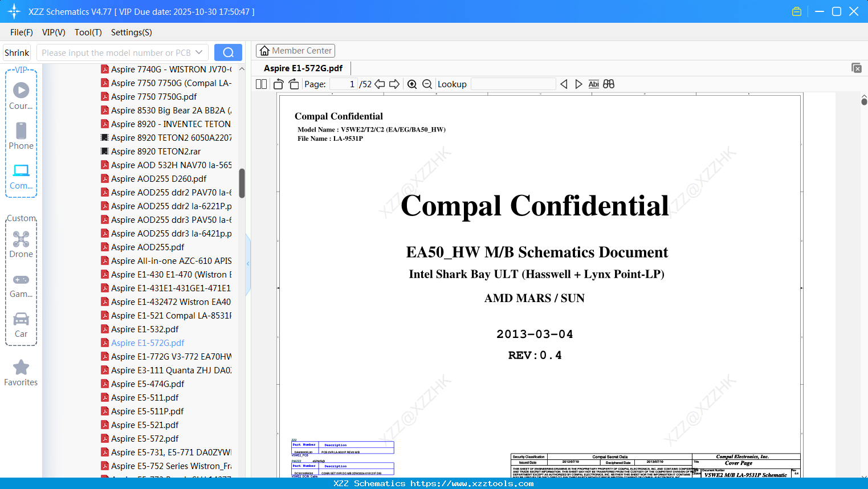Screen dimensions: 868x489
Task: Zoom in on the schematic
Action: [412, 84]
